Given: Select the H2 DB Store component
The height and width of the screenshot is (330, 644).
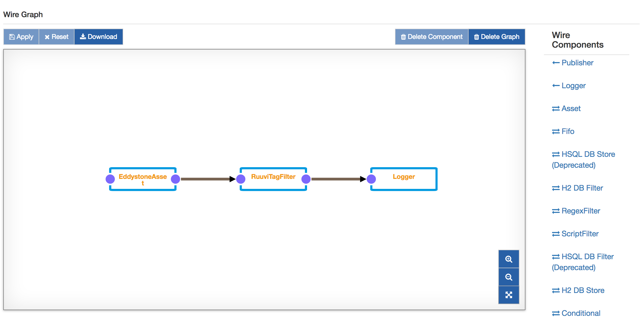Looking at the screenshot, I should pos(582,290).
